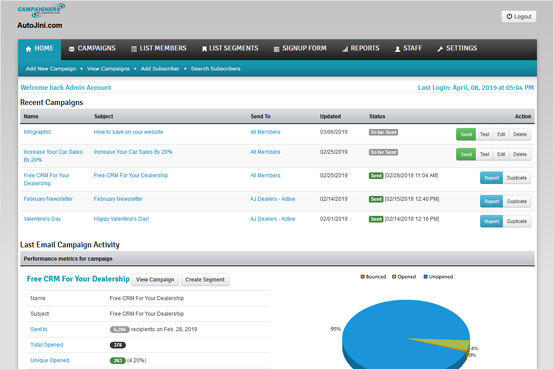Viewport: 554px width, 370px height.
Task: Click the envelope icon beside Campaigns
Action: pyautogui.click(x=72, y=49)
